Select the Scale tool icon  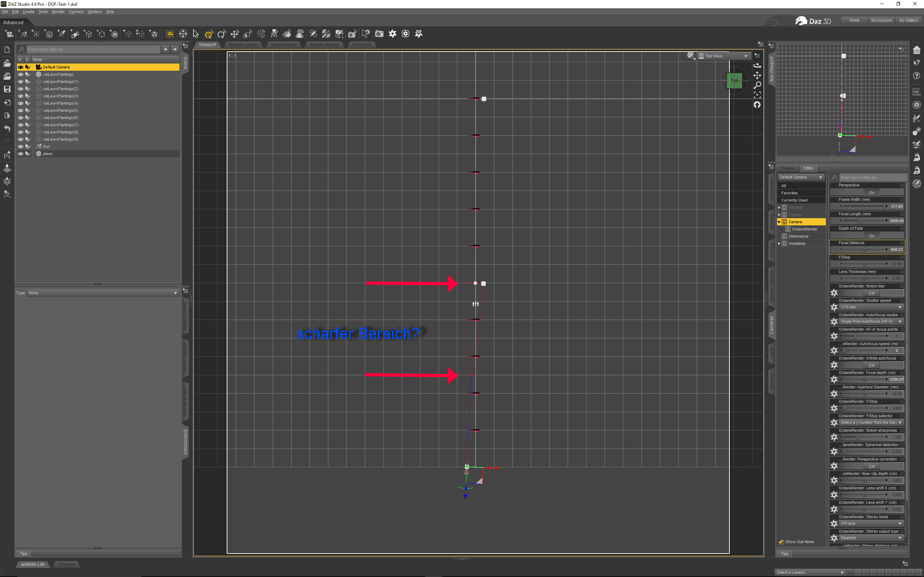tap(247, 34)
